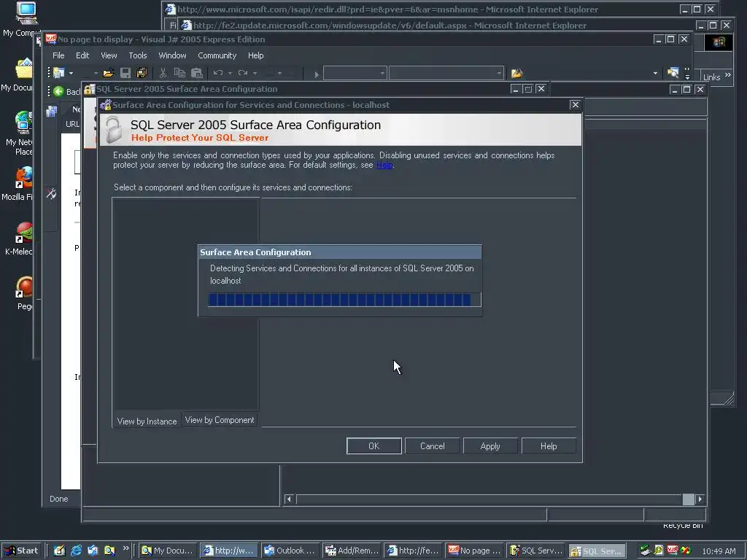Open solution platforms combo box
The width and height of the screenshot is (747, 560).
tap(446, 74)
